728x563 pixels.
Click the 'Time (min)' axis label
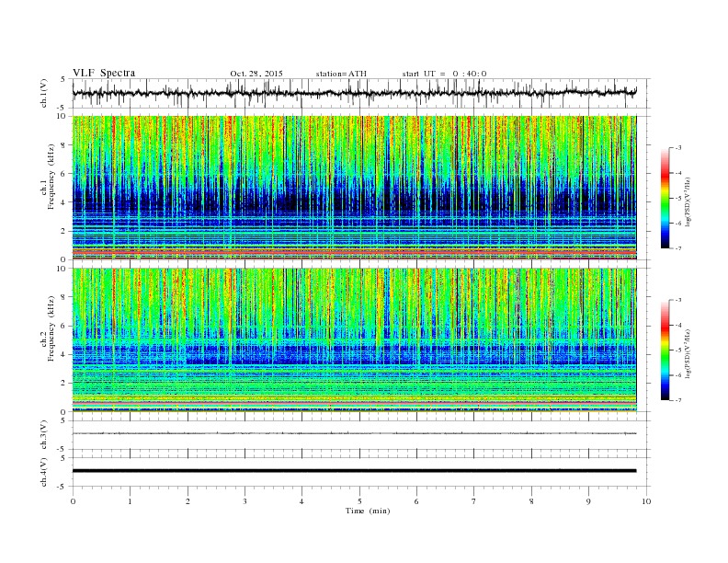368,511
